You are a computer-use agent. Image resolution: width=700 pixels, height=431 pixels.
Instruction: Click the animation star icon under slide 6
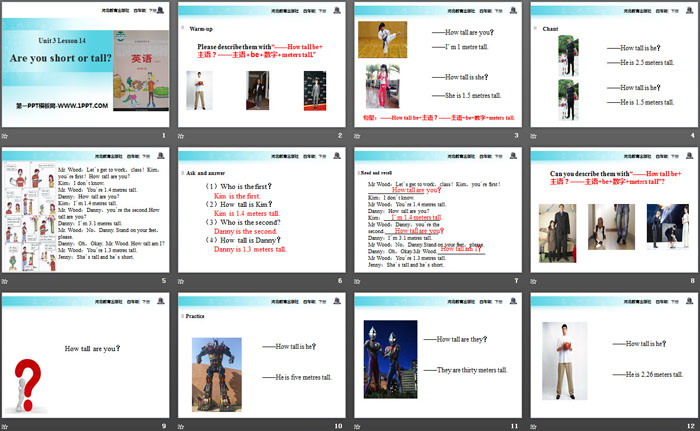pos(181,281)
